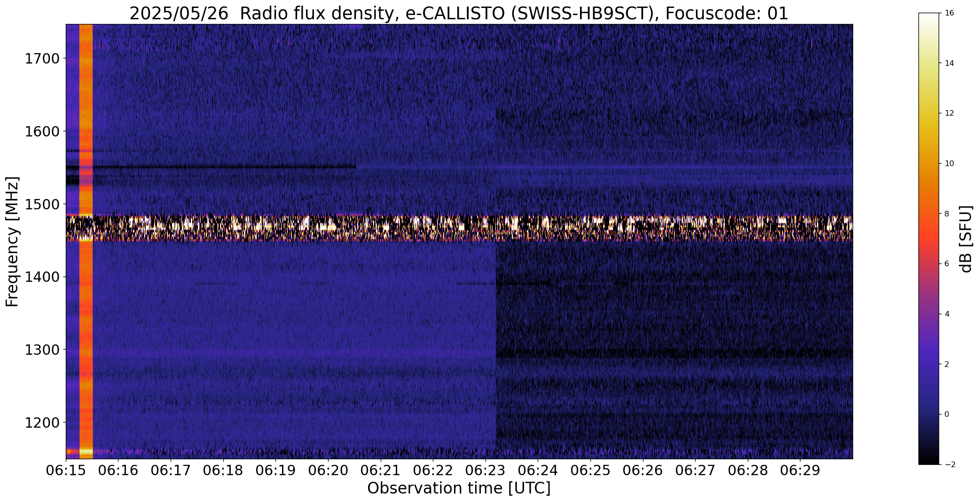Click the bright noisy interference band near 1470 MHz
The image size is (980, 502).
[x=459, y=228]
